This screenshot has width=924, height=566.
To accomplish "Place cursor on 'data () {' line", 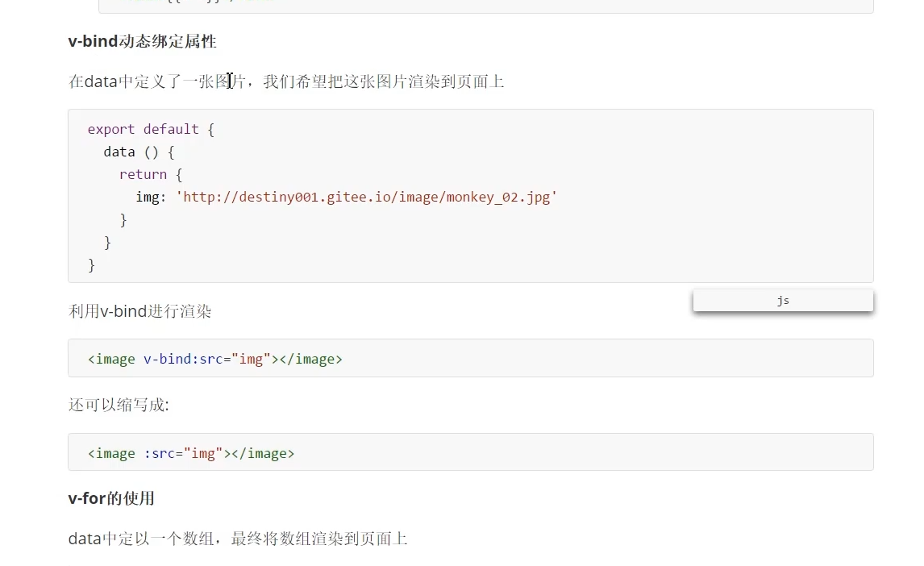I will coord(139,152).
